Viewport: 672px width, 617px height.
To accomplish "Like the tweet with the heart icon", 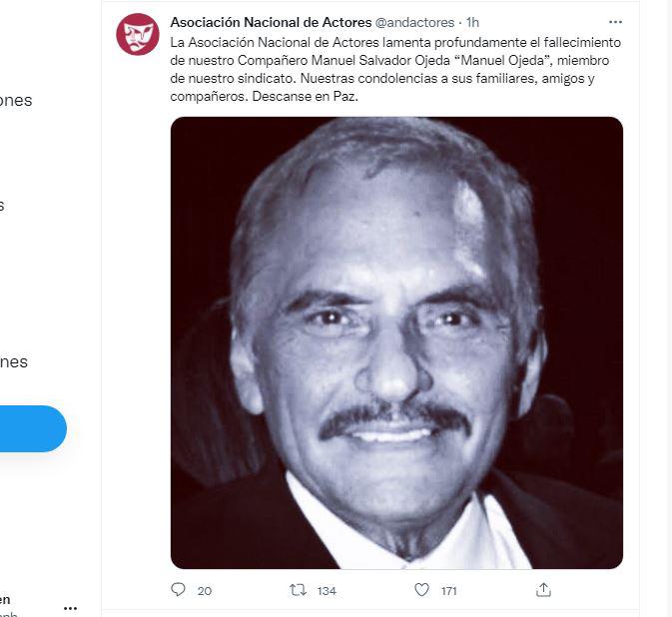I will tap(422, 590).
